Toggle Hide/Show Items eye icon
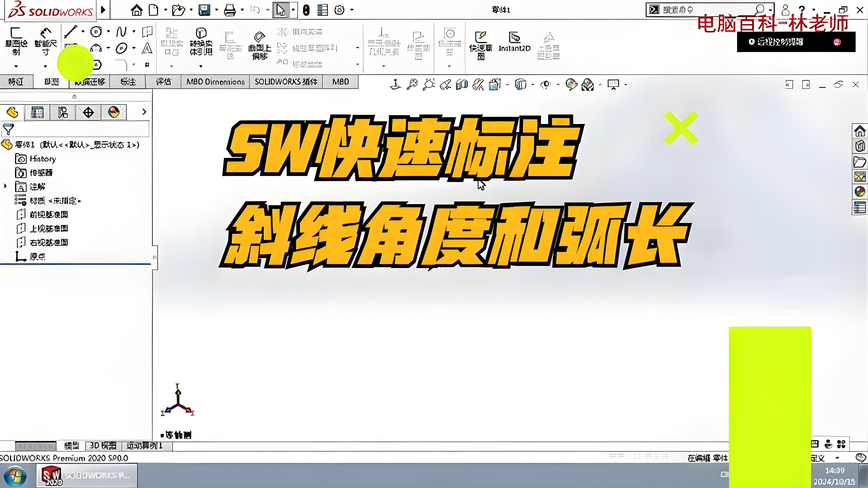Screen dimensions: 868x488 pos(546,84)
